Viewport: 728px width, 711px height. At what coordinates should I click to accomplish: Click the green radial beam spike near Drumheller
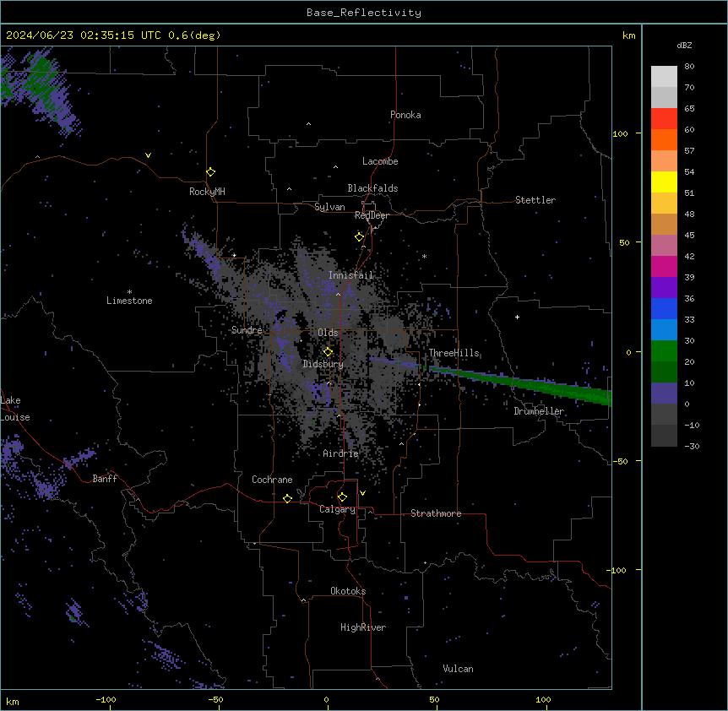tap(520, 383)
